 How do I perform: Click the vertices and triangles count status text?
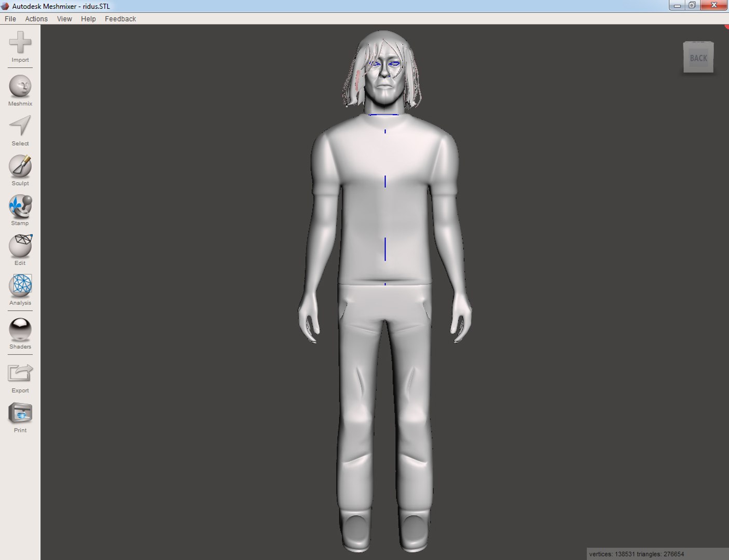coord(637,554)
